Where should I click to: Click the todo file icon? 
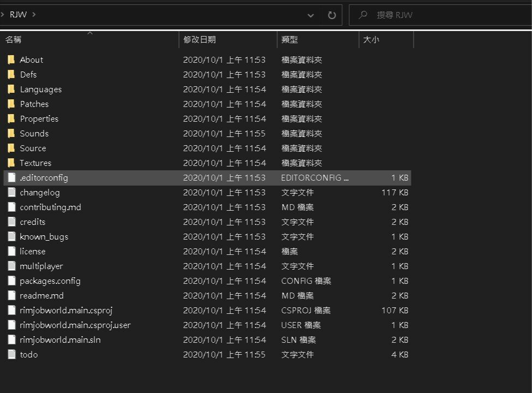(11, 355)
